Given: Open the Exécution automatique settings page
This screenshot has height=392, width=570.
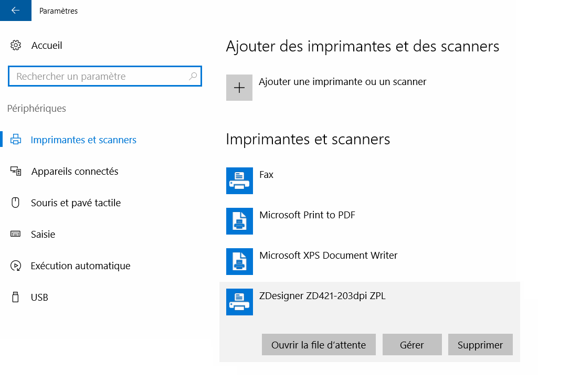Looking at the screenshot, I should [x=80, y=266].
